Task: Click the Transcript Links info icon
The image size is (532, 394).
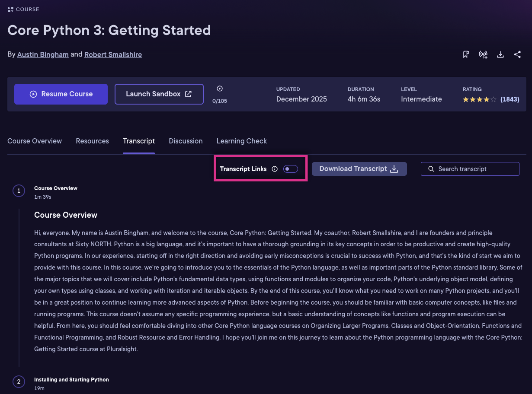Action: [x=274, y=169]
